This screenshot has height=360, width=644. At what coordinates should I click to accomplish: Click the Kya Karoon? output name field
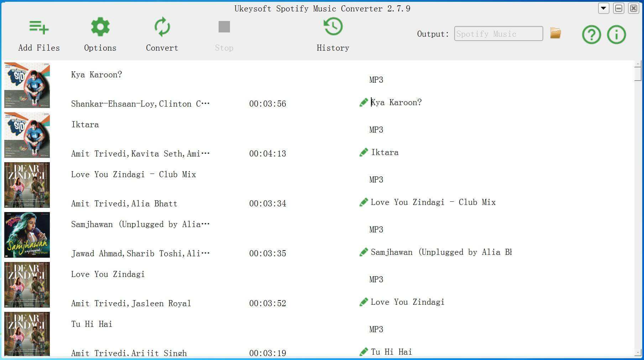pos(396,103)
